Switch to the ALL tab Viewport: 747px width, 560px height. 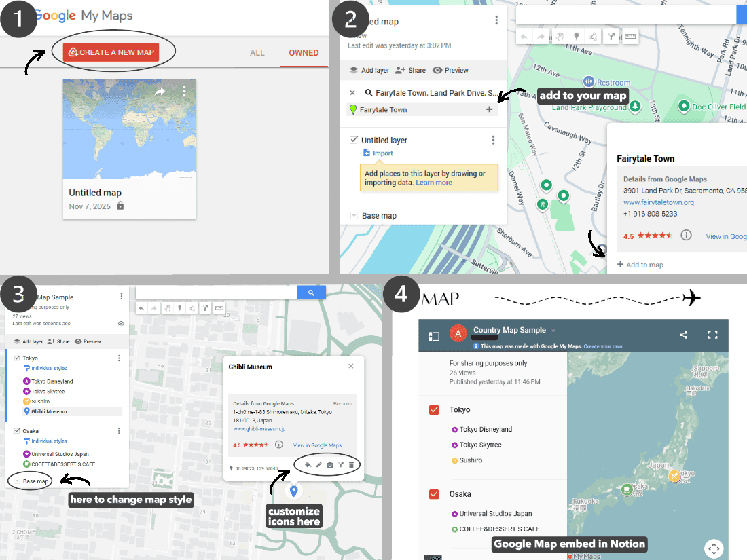click(257, 52)
